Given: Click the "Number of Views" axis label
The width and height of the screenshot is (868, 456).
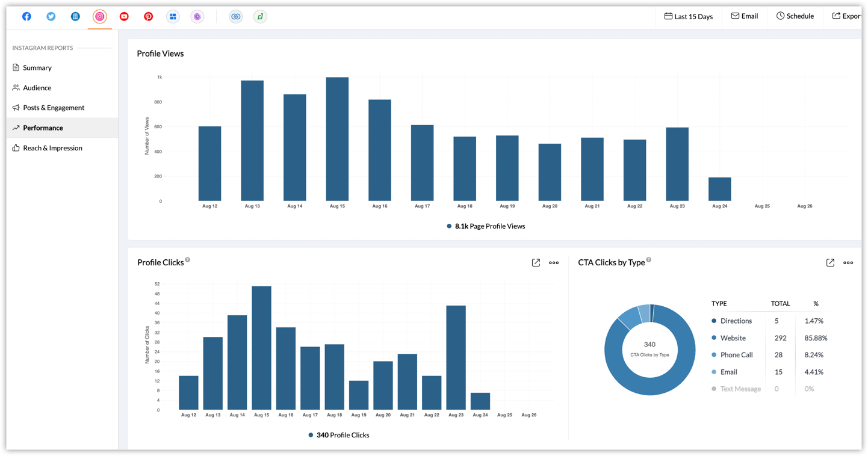Looking at the screenshot, I should 147,136.
